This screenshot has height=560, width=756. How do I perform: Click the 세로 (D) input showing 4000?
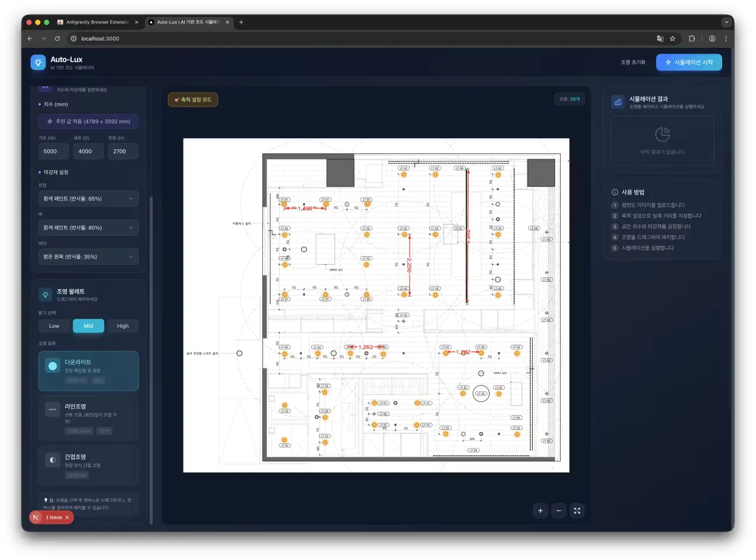[89, 151]
